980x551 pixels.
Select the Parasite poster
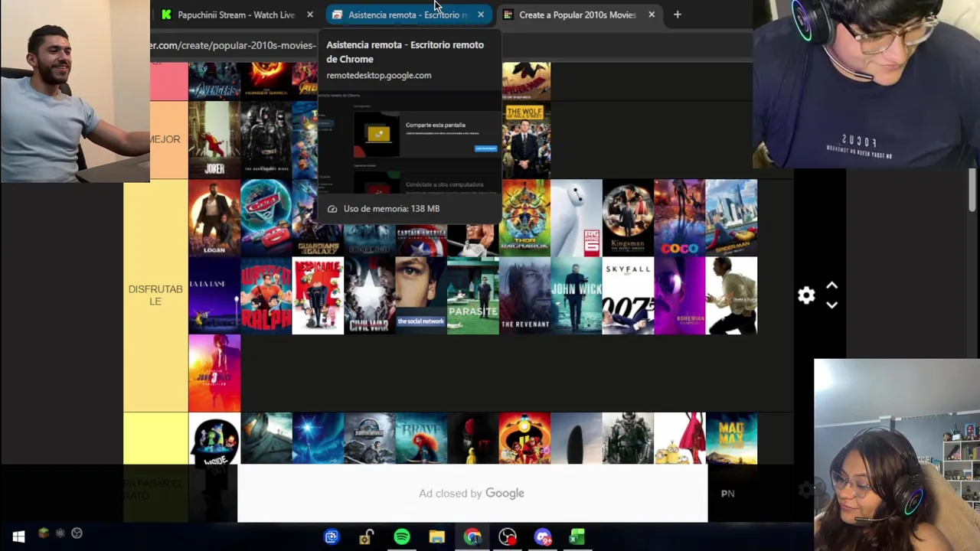point(472,295)
